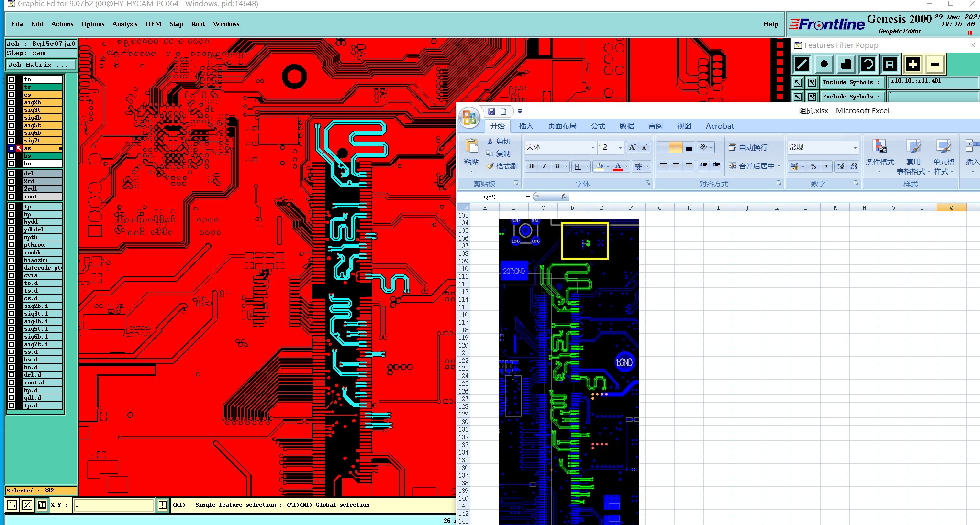
Task: Toggle the sig2b layer checkbox
Action: [11, 102]
